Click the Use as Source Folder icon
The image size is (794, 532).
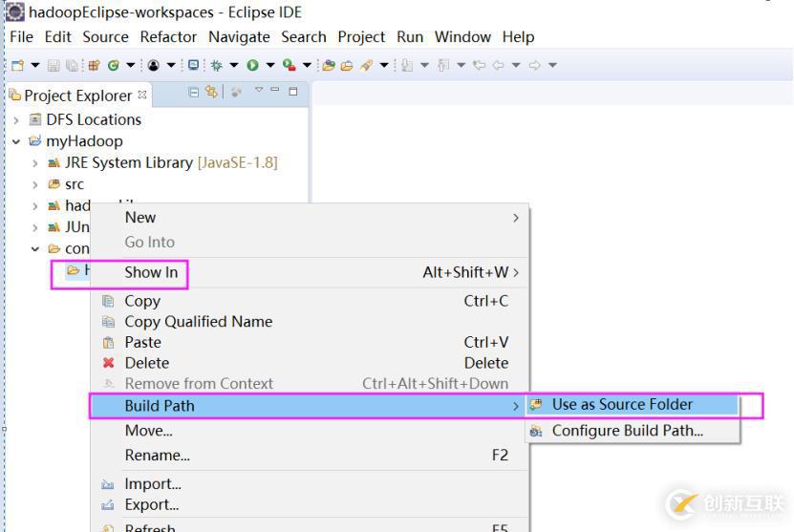[536, 405]
